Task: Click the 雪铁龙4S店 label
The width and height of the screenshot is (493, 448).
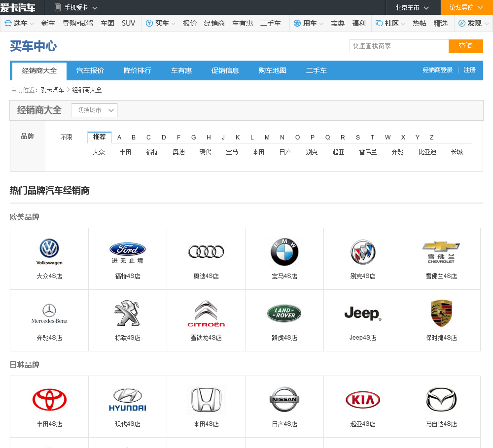Action: point(206,338)
